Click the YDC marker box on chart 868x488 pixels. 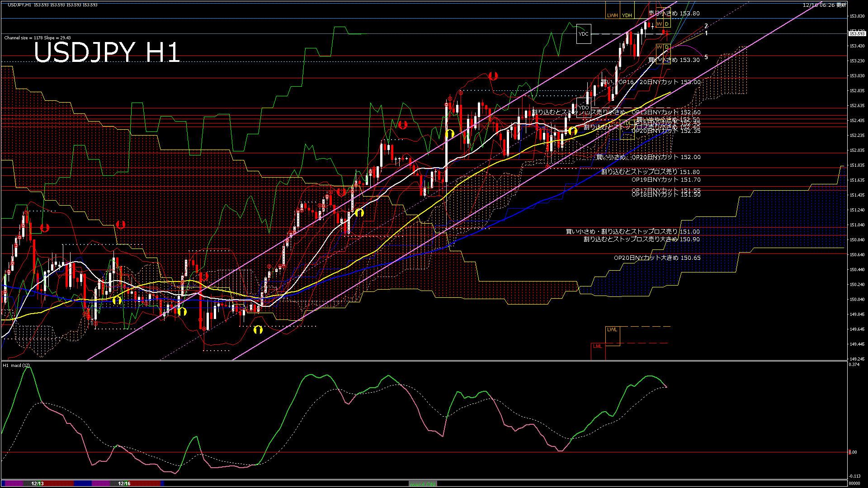click(584, 34)
